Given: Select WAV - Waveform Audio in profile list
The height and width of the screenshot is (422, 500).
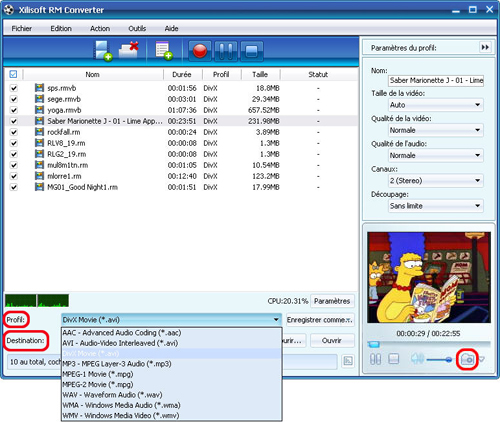Looking at the screenshot, I should click(172, 395).
